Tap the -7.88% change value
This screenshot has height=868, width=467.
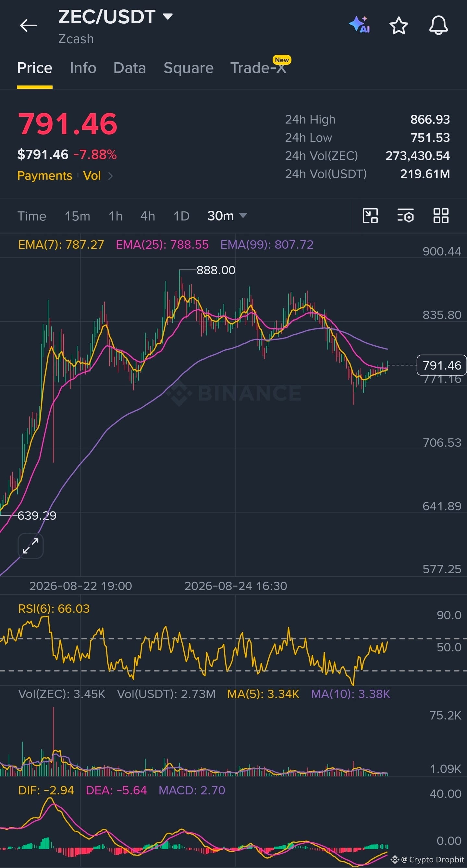click(x=95, y=155)
